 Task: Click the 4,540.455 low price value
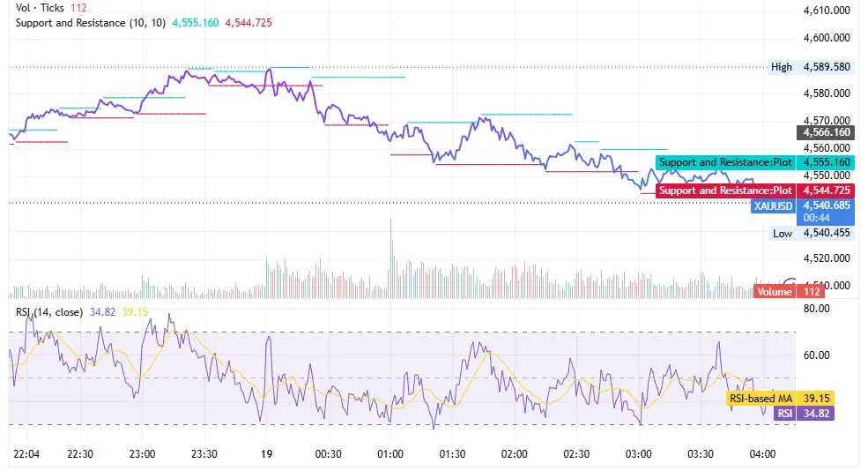click(x=827, y=233)
